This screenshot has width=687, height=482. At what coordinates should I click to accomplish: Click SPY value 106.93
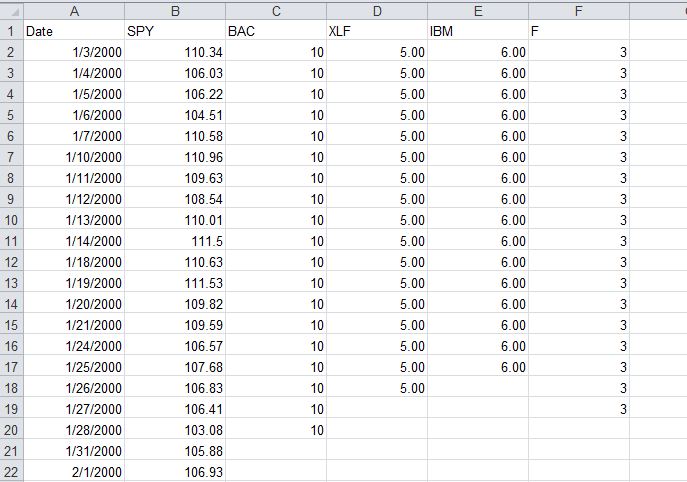pyautogui.click(x=175, y=472)
